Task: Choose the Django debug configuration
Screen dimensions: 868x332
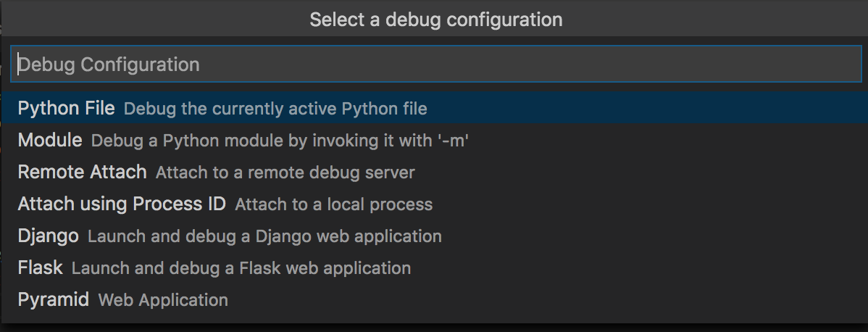Action: click(48, 236)
